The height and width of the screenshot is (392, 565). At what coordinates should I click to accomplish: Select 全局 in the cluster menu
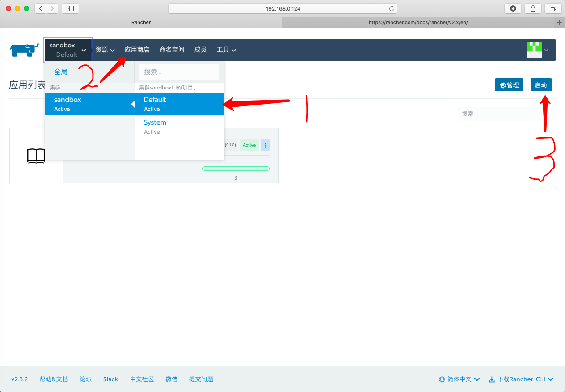click(x=61, y=72)
